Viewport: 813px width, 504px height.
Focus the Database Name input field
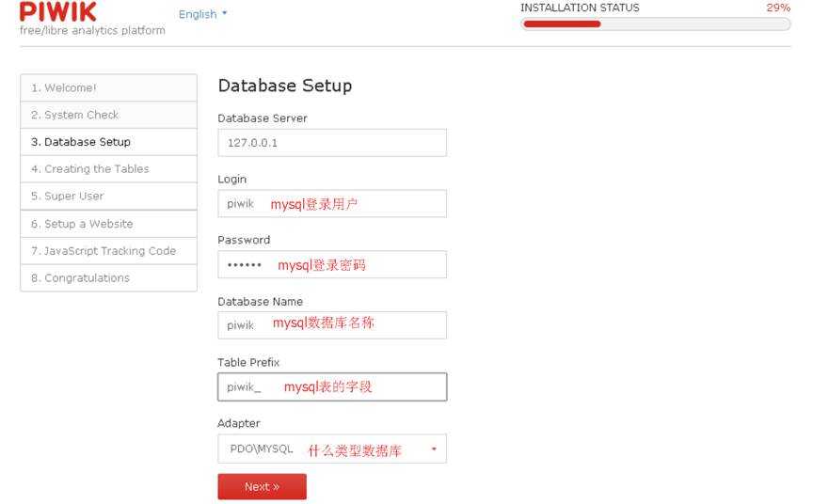[332, 325]
